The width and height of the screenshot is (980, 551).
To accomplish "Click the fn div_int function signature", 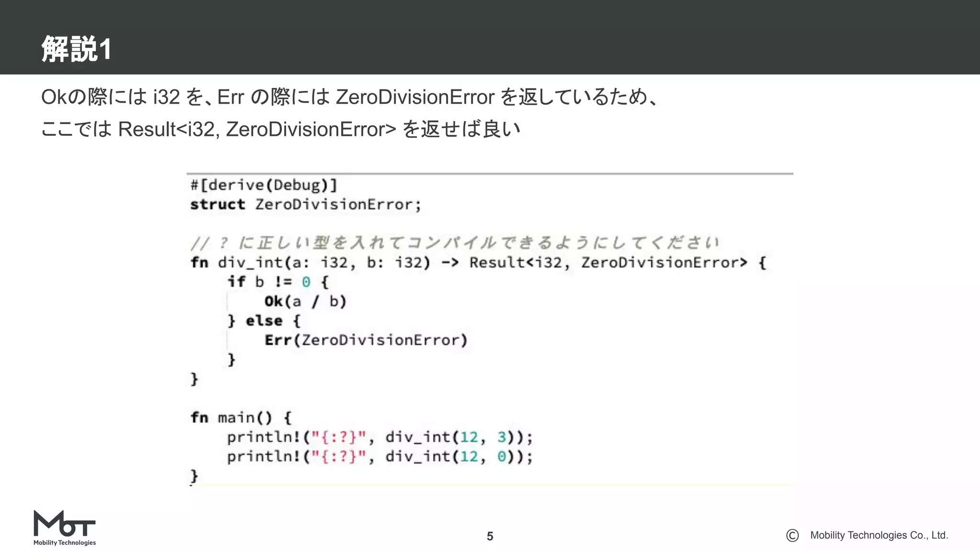I will pyautogui.click(x=478, y=263).
